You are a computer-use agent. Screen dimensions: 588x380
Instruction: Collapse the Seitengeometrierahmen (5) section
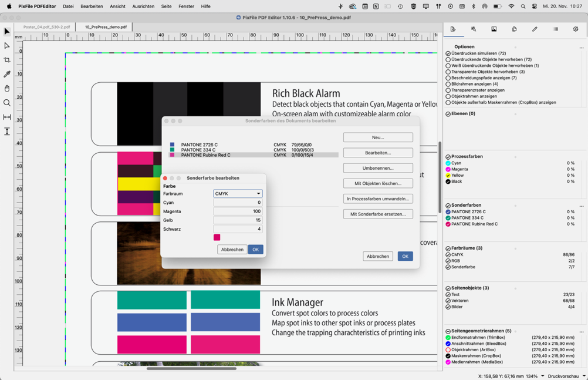click(x=448, y=331)
